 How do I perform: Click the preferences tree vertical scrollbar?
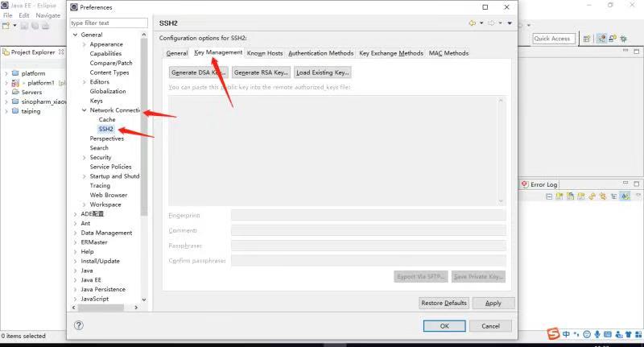pyautogui.click(x=144, y=127)
